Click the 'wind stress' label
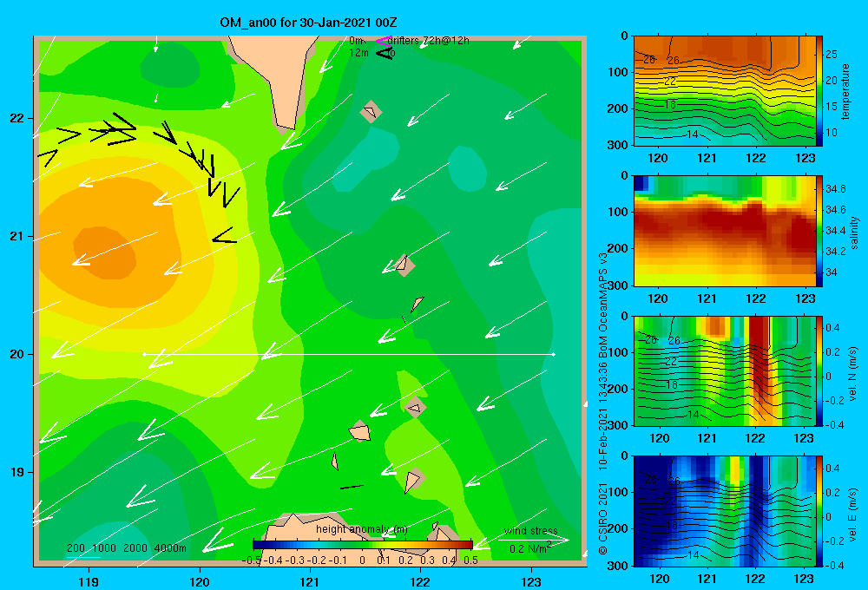This screenshot has width=868, height=590. 531,531
